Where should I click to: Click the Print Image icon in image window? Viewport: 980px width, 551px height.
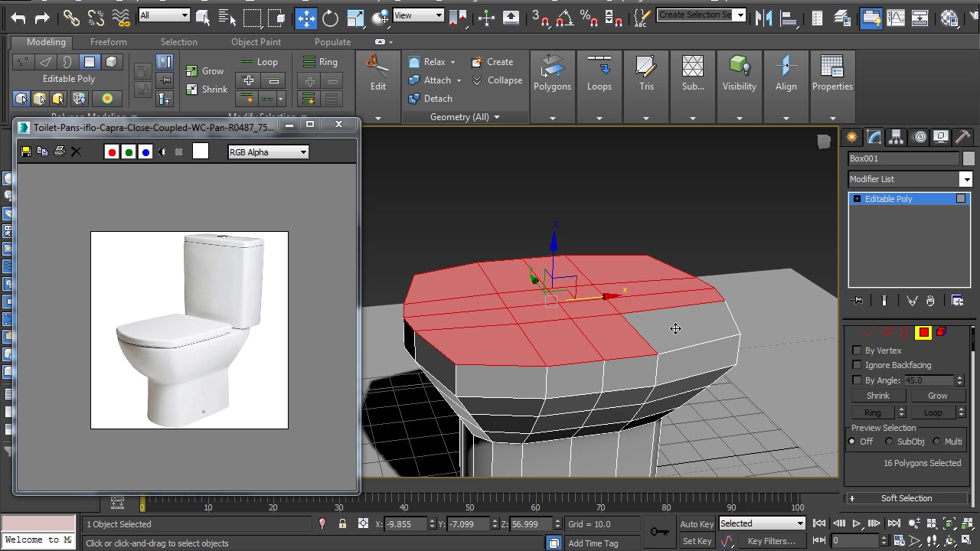point(59,152)
